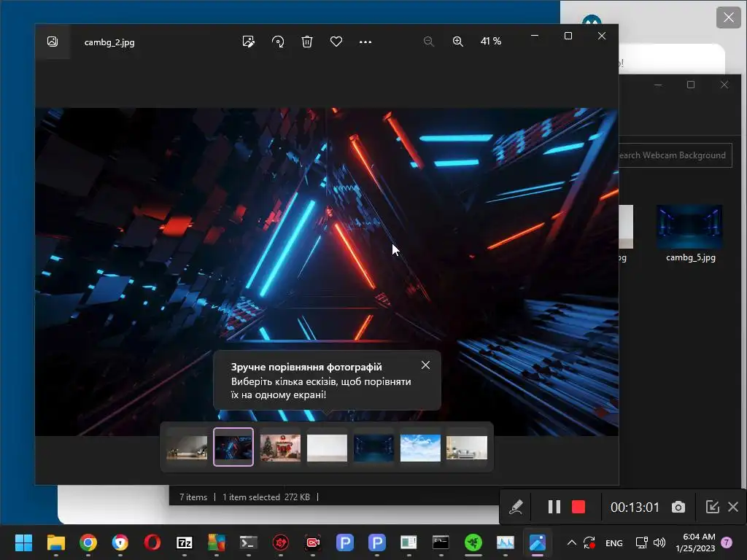Image resolution: width=747 pixels, height=560 pixels.
Task: Open the gallery icon left of filename
Action: pyautogui.click(x=53, y=42)
